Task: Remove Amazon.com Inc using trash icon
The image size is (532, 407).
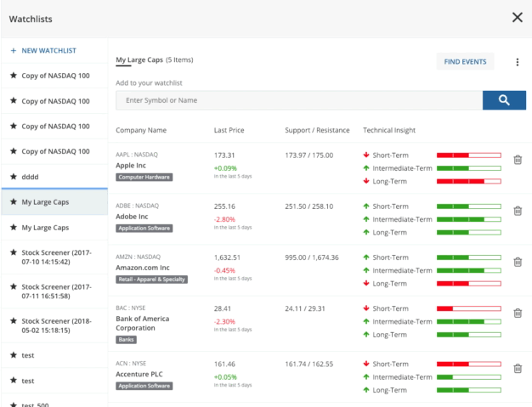Action: 518,262
